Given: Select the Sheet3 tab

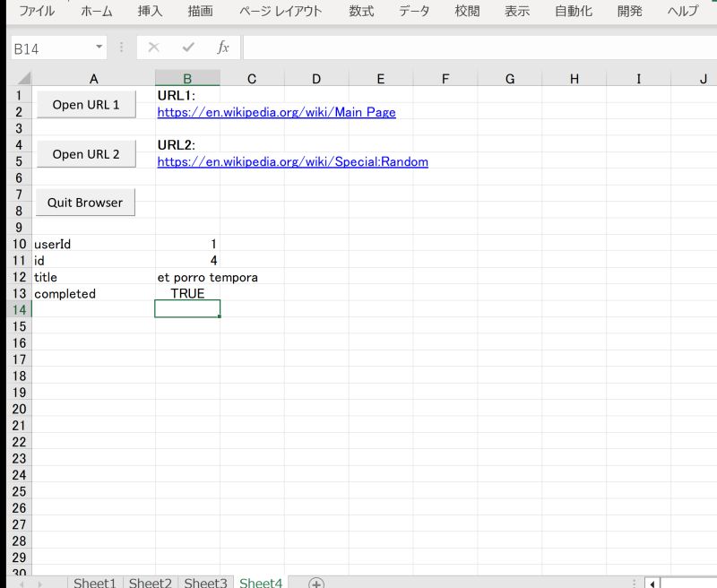Looking at the screenshot, I should [x=205, y=583].
